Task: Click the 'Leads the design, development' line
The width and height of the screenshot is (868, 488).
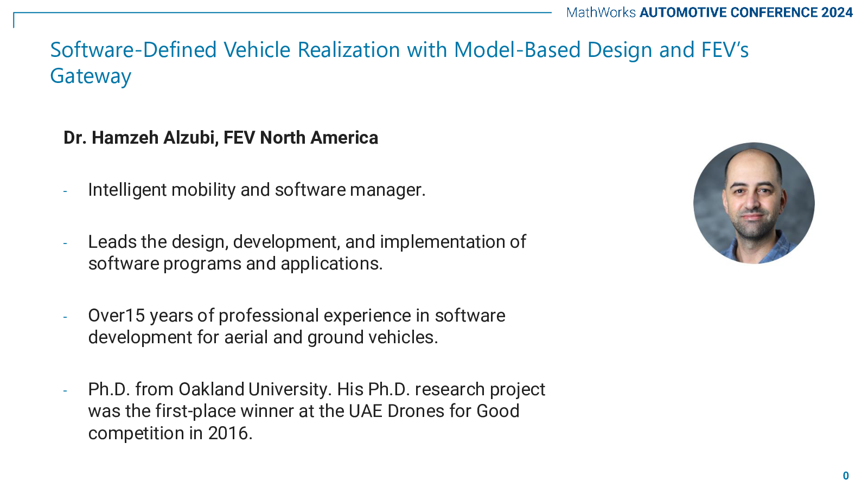Action: 307,242
